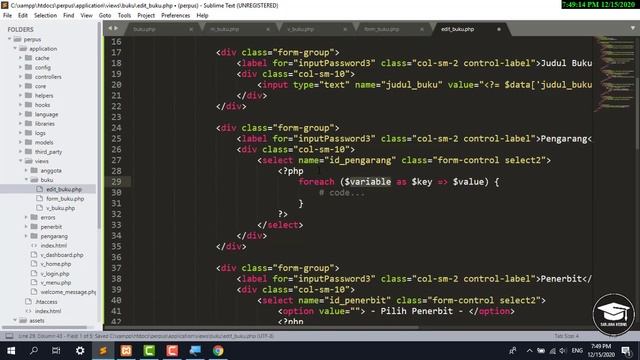This screenshot has width=640, height=360.
Task: Click the unsaved dot on edit_buku.php tab
Action: point(498,29)
